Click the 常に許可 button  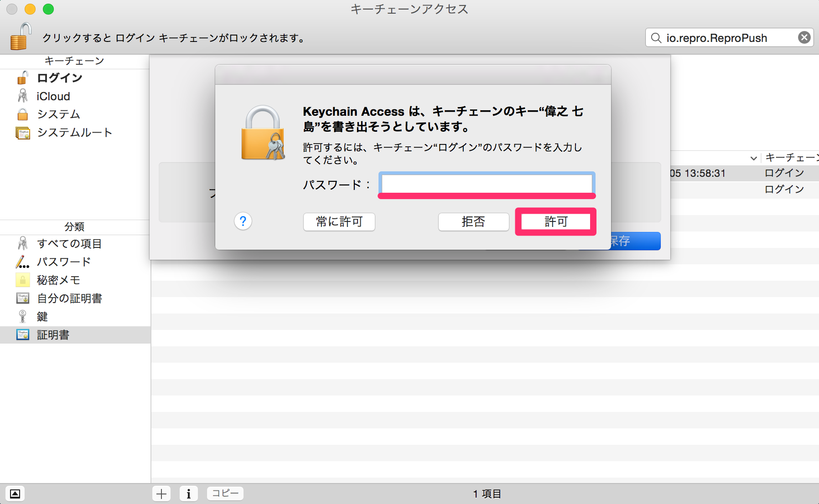point(339,222)
